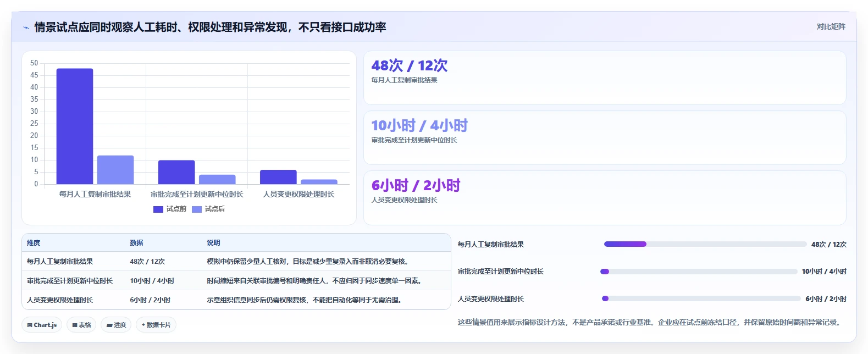Click the 48次 / 12次 progress value label
868x354 pixels.
(x=829, y=245)
